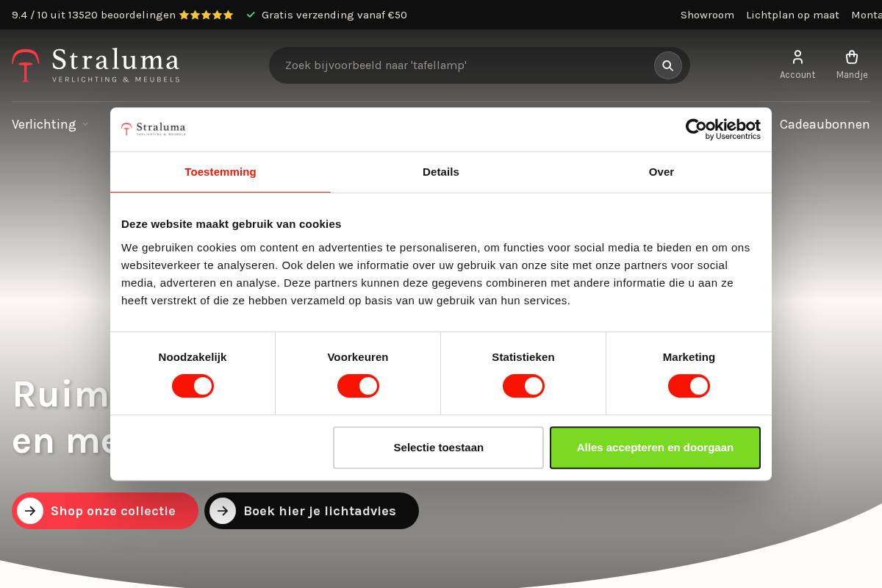Open the Mandje shopping basket
Image resolution: width=882 pixels, height=588 pixels.
coord(852,65)
